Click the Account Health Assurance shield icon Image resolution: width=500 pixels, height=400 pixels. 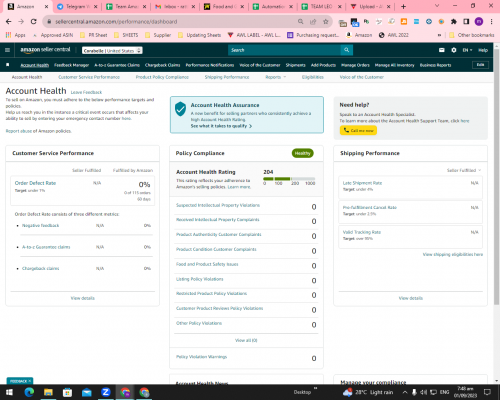(180, 109)
